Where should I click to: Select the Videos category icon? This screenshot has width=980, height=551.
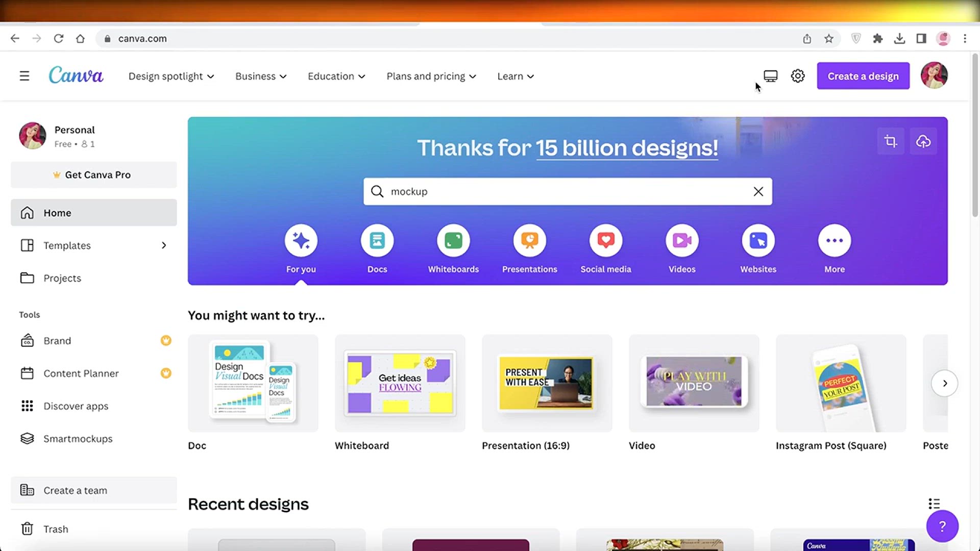coord(682,240)
